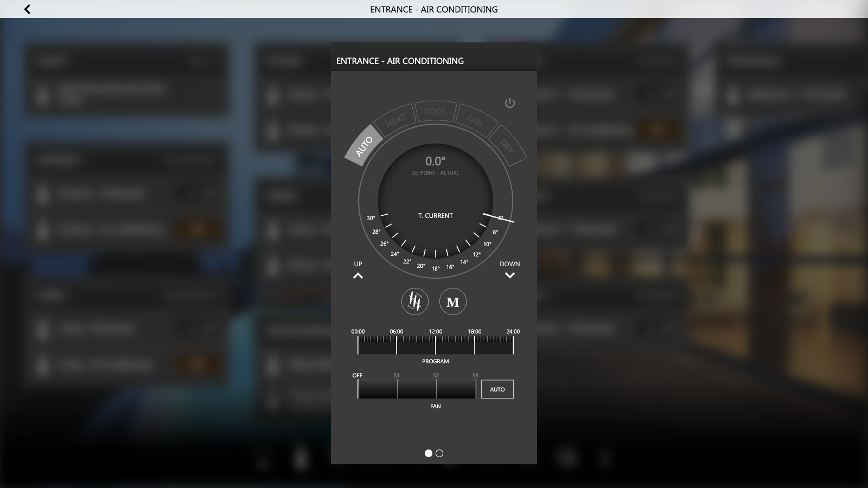The width and height of the screenshot is (868, 488).
Task: Click the T. CURRENT label
Action: [x=435, y=216]
